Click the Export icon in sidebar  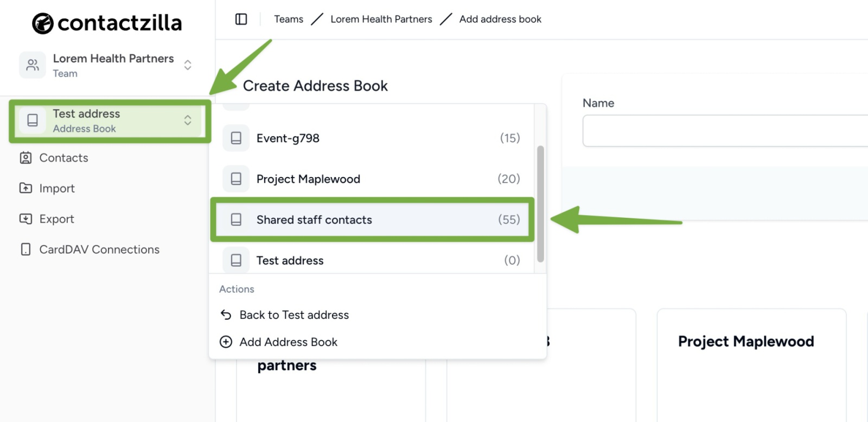click(x=25, y=219)
